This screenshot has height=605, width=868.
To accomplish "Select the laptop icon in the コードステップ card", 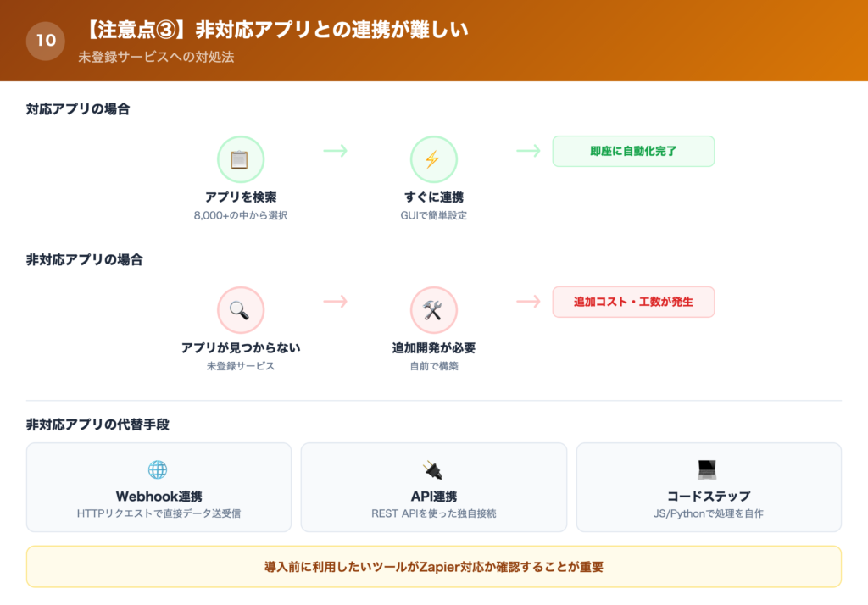I will [x=709, y=469].
